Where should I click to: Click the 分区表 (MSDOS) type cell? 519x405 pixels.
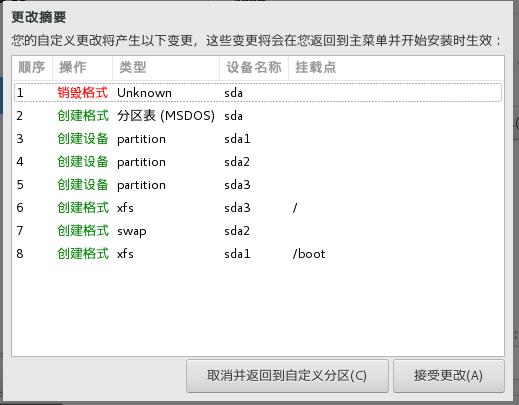(x=166, y=116)
